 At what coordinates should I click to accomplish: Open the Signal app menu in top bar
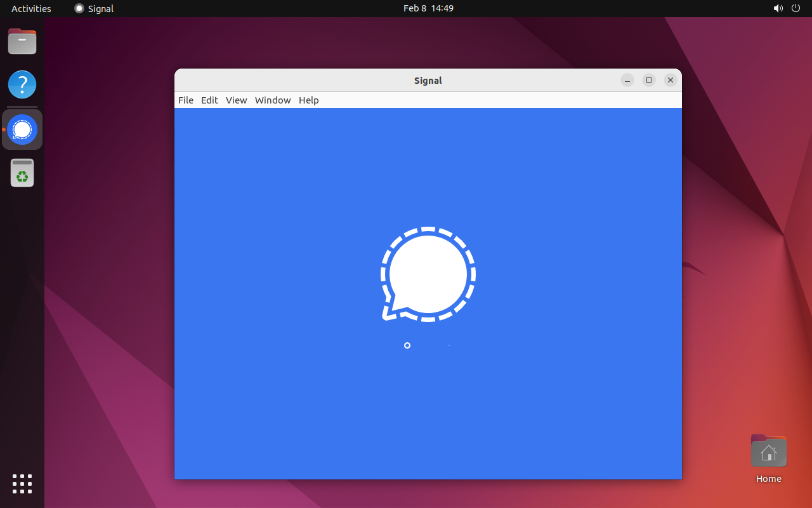click(94, 8)
